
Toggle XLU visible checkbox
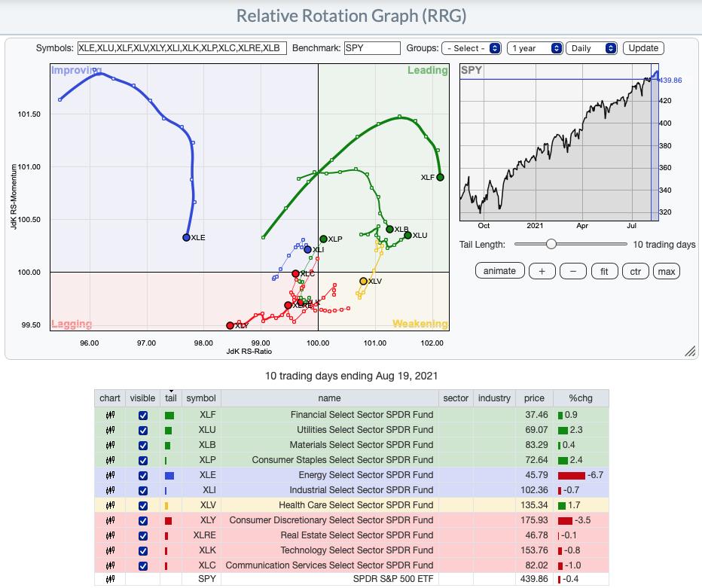click(143, 431)
